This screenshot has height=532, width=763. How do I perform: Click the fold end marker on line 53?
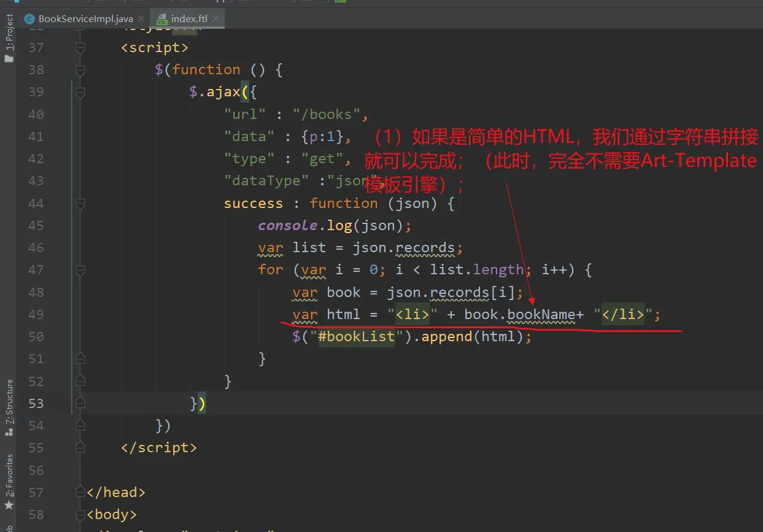click(x=80, y=403)
